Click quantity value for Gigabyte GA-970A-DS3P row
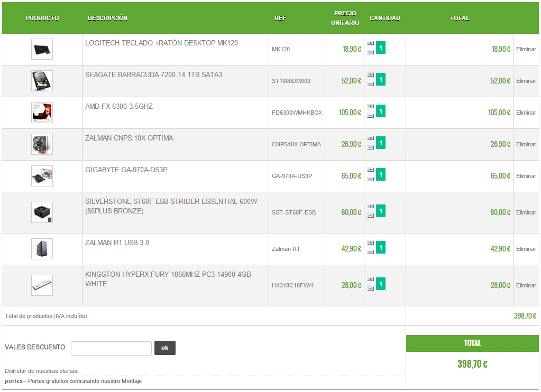The width and height of the screenshot is (541, 392). click(381, 174)
